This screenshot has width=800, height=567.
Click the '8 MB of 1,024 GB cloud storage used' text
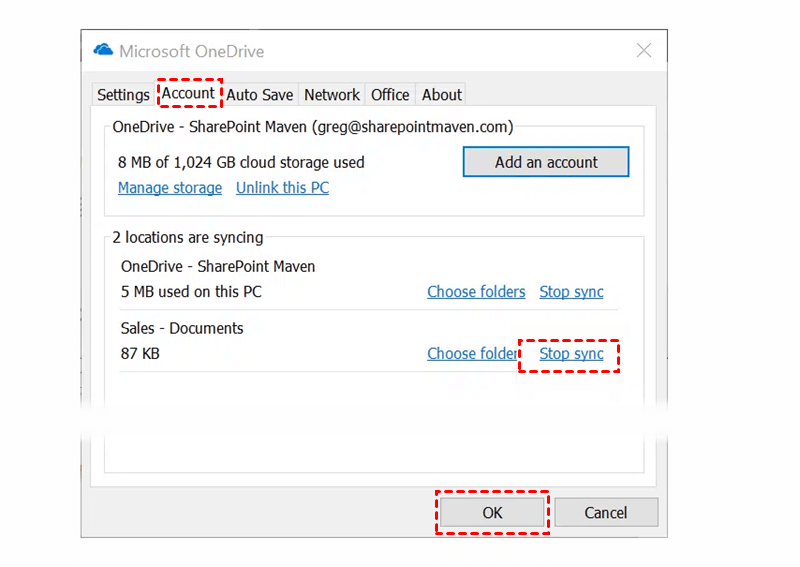point(241,162)
